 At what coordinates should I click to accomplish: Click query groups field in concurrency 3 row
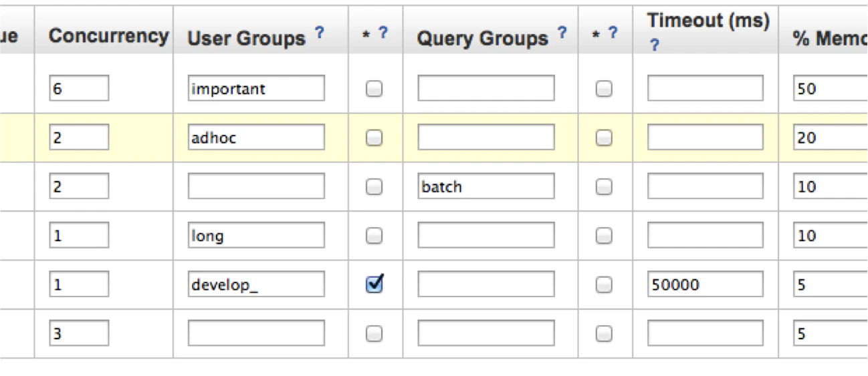coord(486,333)
